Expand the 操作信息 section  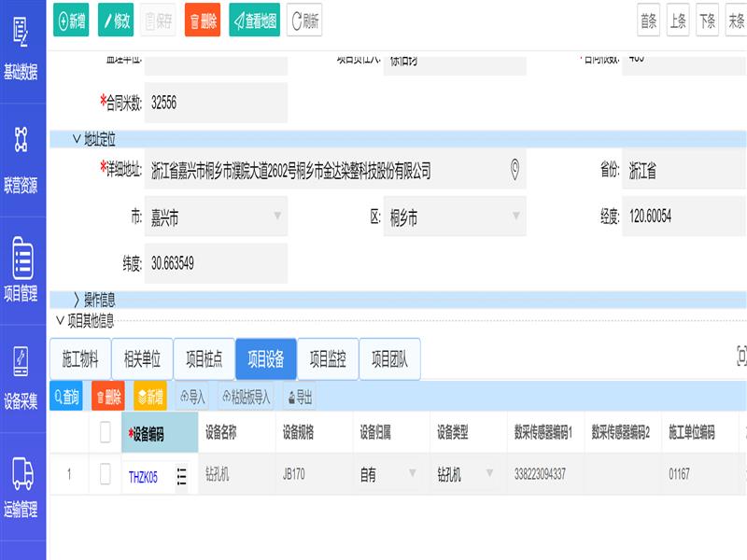77,300
